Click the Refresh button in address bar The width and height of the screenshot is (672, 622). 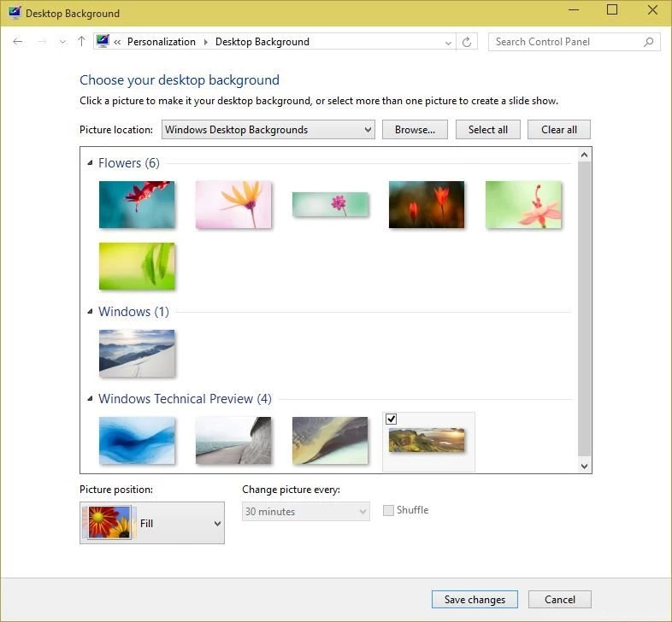point(467,42)
